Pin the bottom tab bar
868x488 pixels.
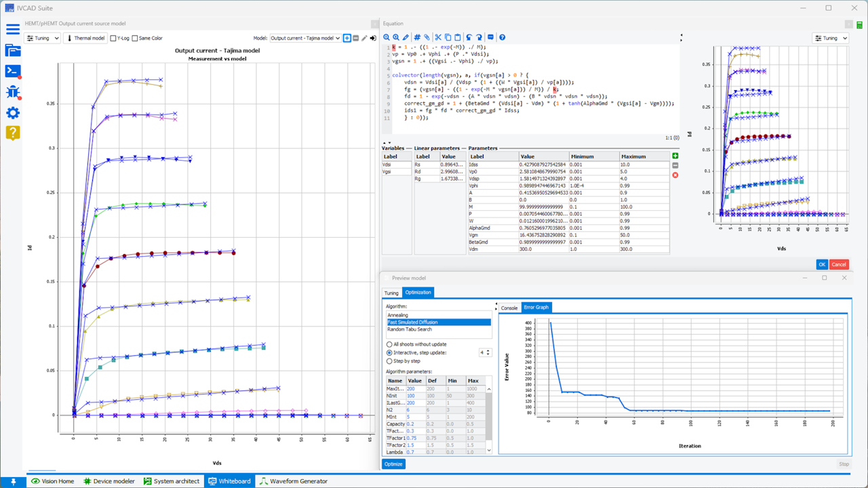point(13,481)
